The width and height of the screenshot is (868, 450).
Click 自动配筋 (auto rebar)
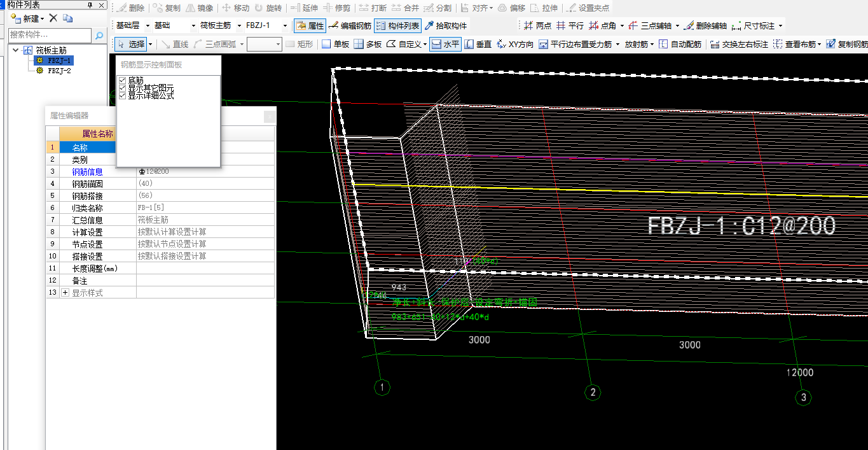[680, 45]
